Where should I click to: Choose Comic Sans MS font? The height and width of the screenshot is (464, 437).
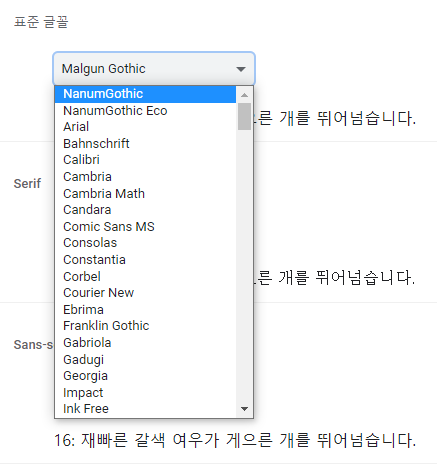(x=145, y=227)
